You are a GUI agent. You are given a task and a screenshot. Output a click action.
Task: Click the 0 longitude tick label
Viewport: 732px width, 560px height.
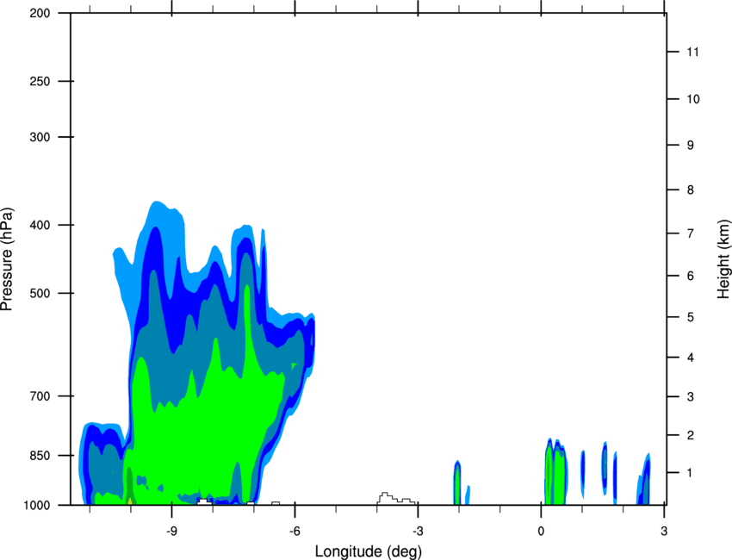pyautogui.click(x=541, y=531)
